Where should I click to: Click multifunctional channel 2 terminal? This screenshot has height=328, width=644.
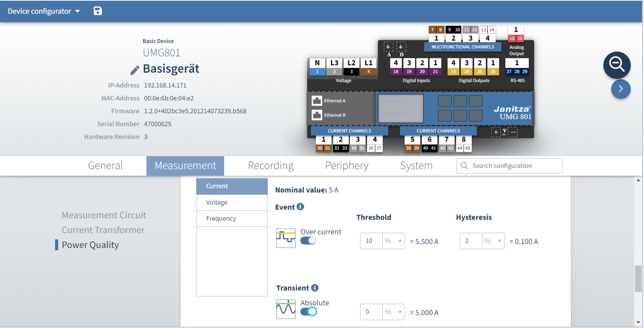coord(453,34)
